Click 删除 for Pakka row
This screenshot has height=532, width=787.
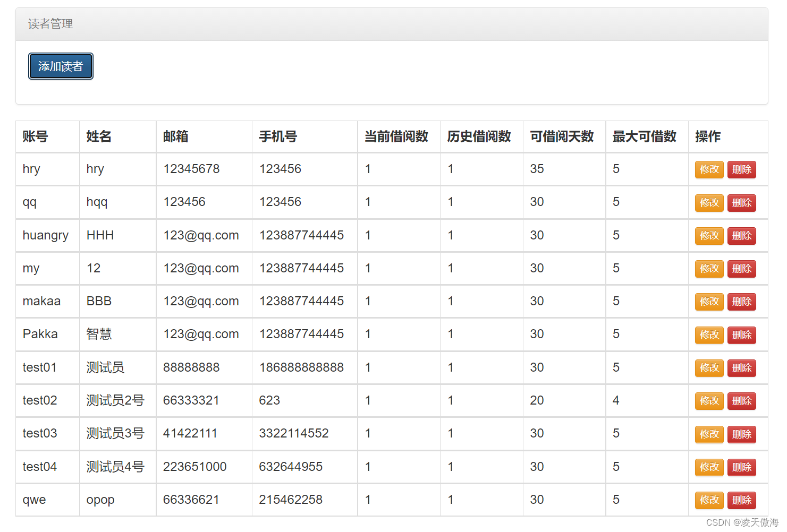click(x=742, y=335)
